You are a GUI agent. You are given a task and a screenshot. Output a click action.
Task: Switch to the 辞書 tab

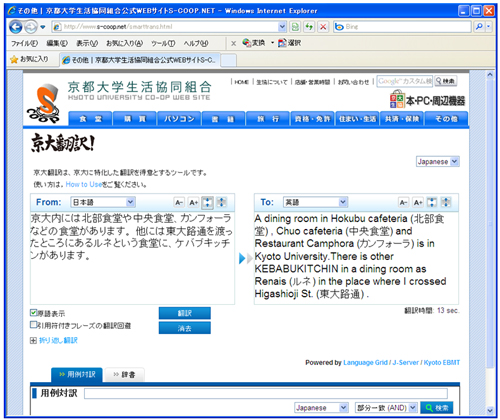coord(124,375)
